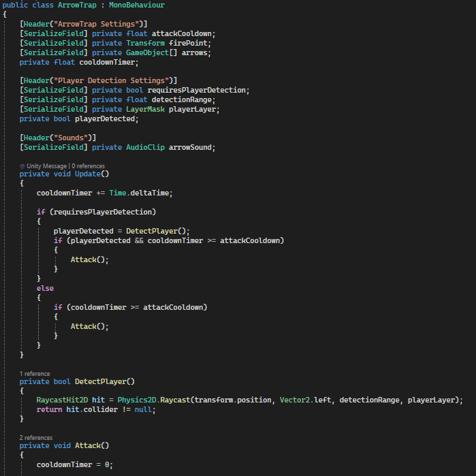Open the 1 reference CodeLens above DetectPlayer
Image resolution: width=476 pixels, height=476 pixels.
[35, 374]
